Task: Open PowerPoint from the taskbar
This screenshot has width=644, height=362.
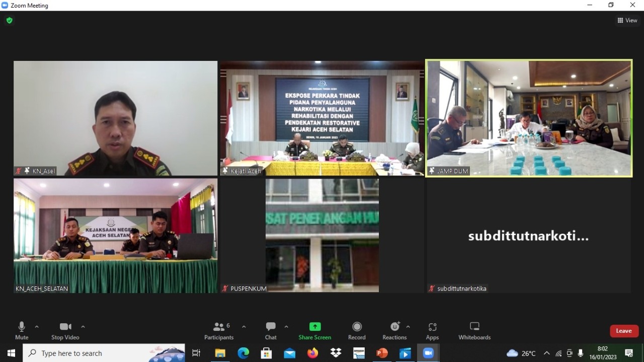Action: 382,353
